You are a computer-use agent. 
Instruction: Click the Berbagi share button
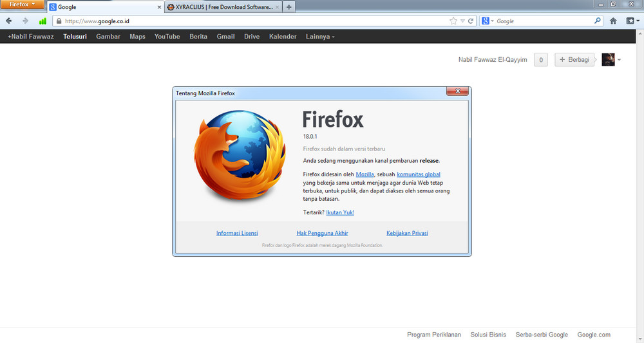[574, 59]
